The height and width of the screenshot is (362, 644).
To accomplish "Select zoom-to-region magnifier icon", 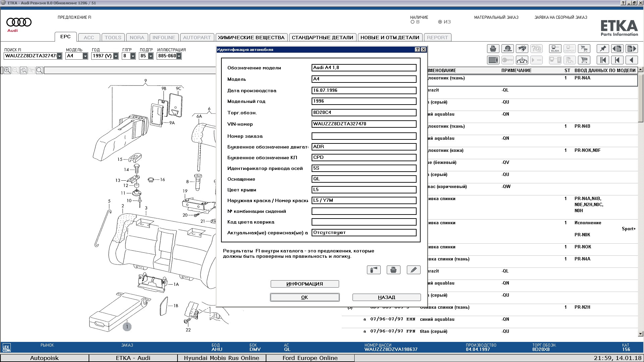I will tap(23, 70).
